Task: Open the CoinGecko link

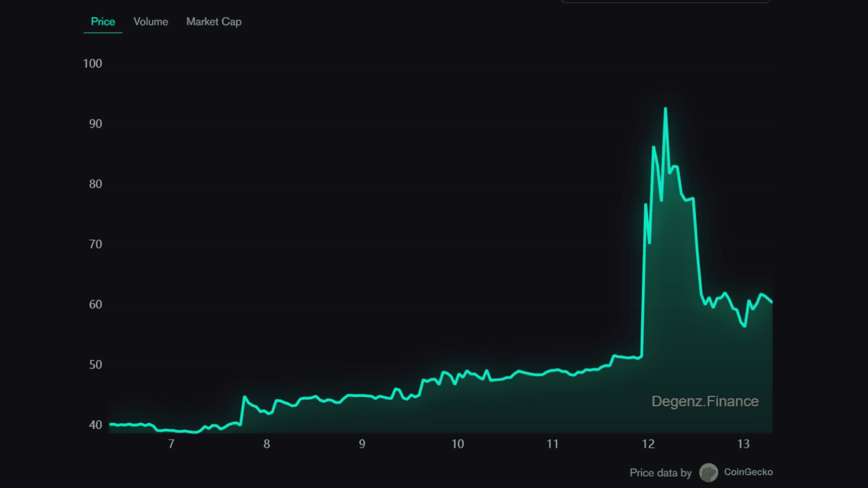Action: [748, 472]
